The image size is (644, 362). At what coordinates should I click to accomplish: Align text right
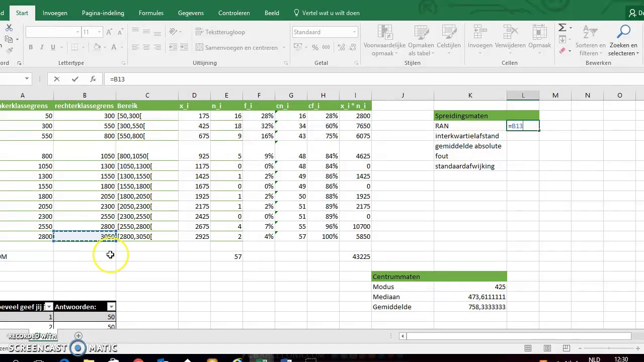[x=157, y=47]
